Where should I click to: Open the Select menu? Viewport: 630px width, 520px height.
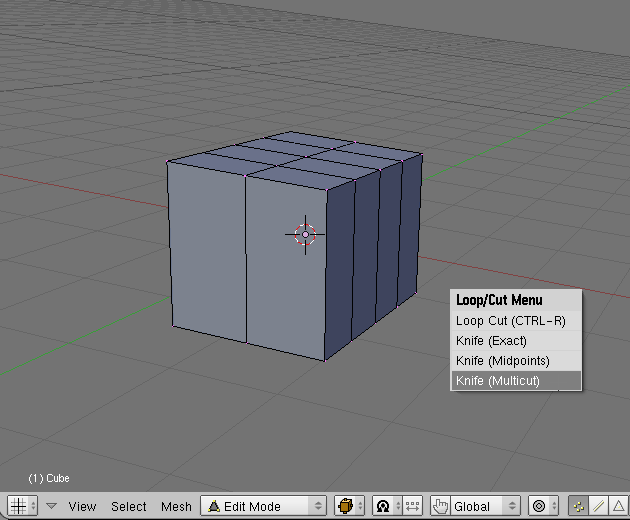tap(129, 506)
